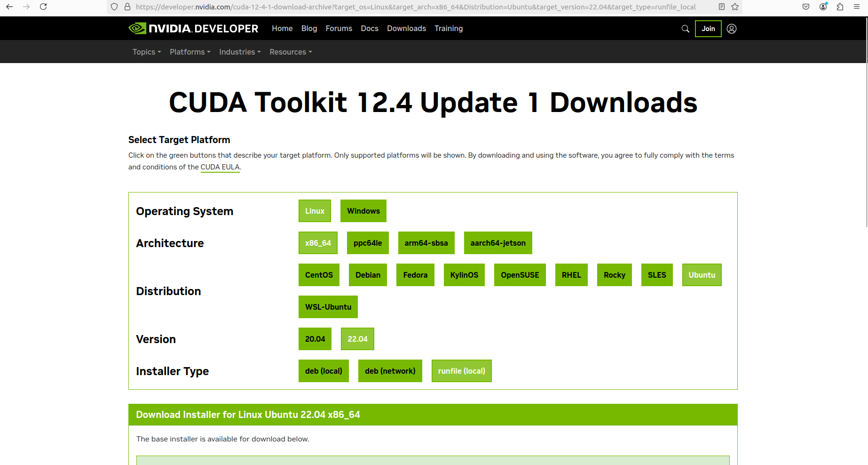Select ppc64le architecture

(368, 243)
